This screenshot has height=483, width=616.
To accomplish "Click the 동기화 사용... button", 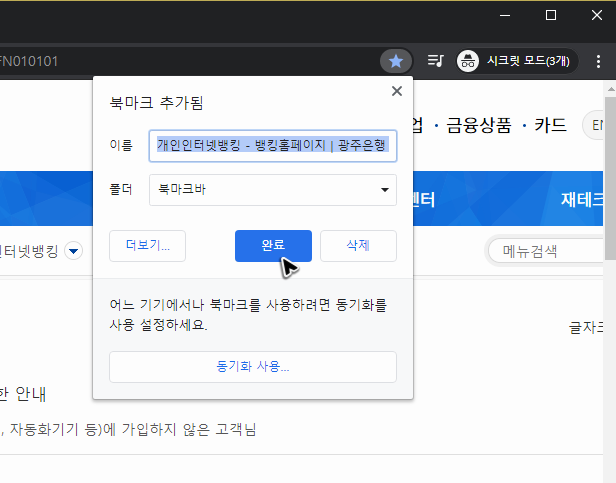I will click(x=253, y=367).
